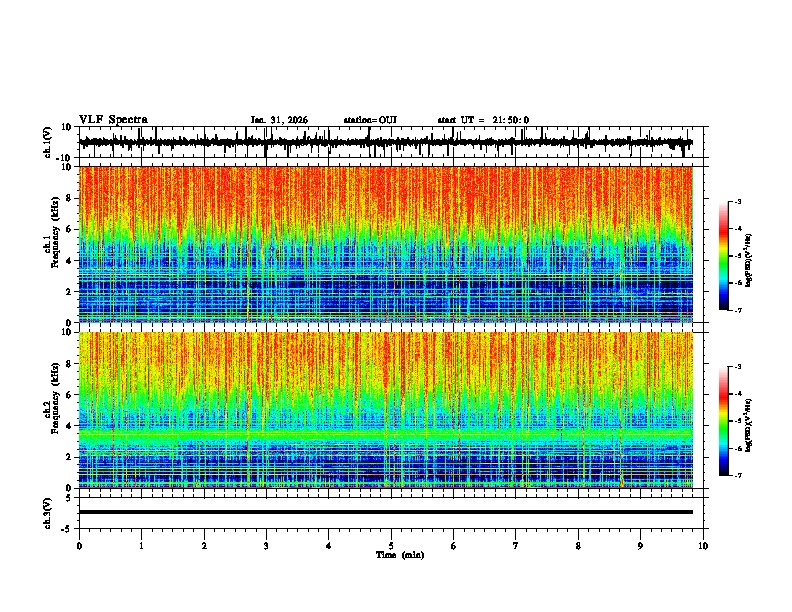The width and height of the screenshot is (792, 612).
Task: Click the time axis tick label "3"
Action: pos(266,546)
